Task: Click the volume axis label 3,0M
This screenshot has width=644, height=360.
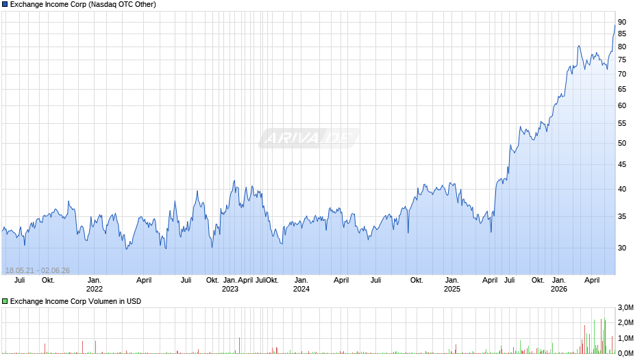Action: (x=626, y=307)
